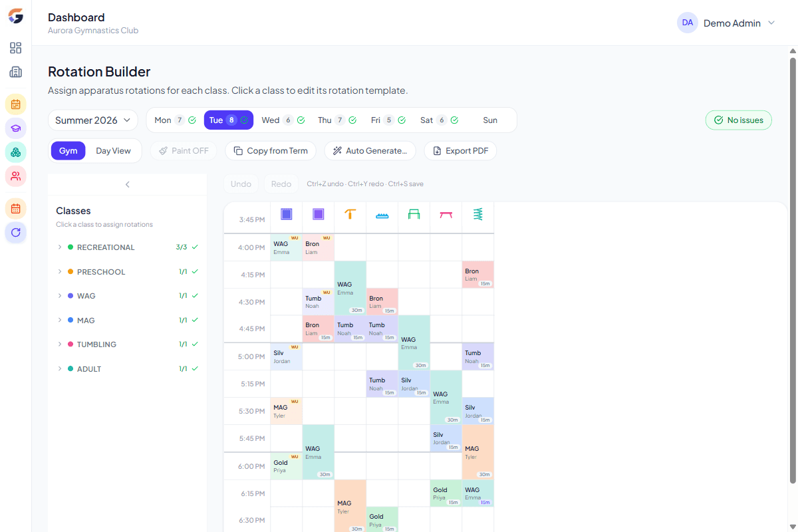The width and height of the screenshot is (798, 532).
Task: Open the building icon in the sidebar
Action: pyautogui.click(x=16, y=72)
